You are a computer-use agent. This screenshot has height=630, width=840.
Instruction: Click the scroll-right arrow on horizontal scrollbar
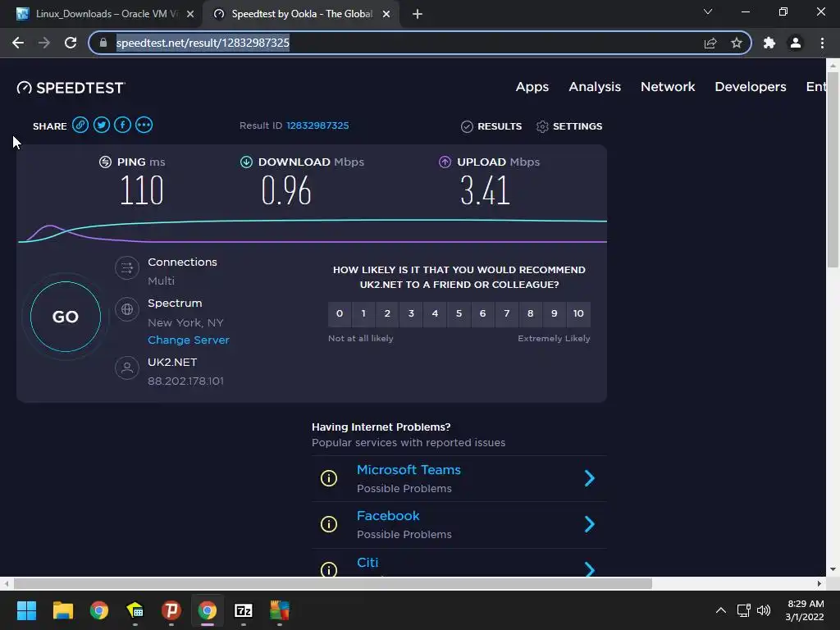819,583
